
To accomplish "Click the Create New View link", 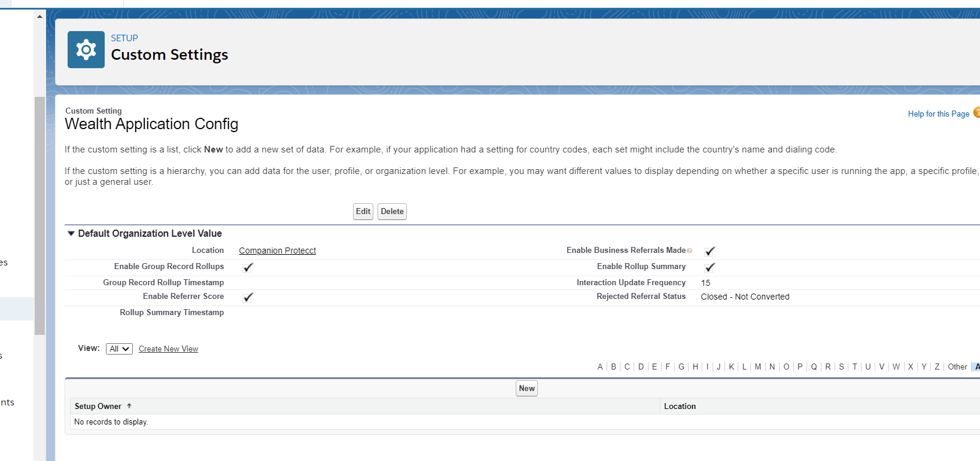I will click(x=168, y=349).
